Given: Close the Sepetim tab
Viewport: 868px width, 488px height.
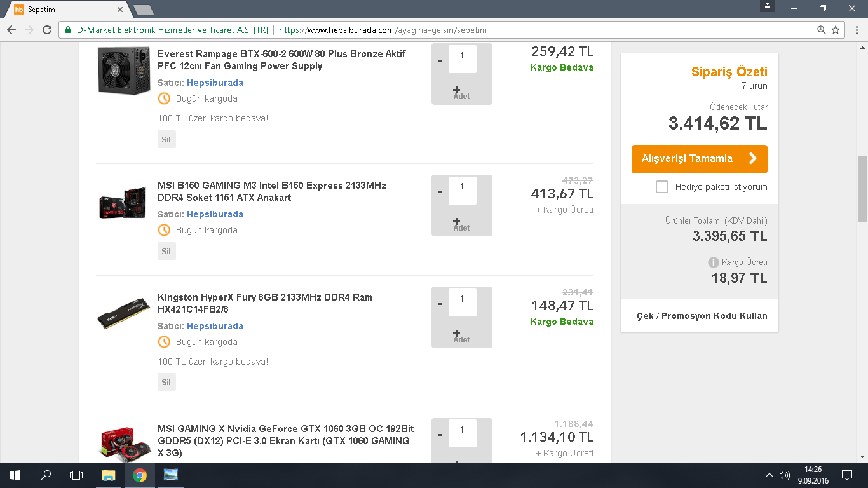Looking at the screenshot, I should [120, 10].
